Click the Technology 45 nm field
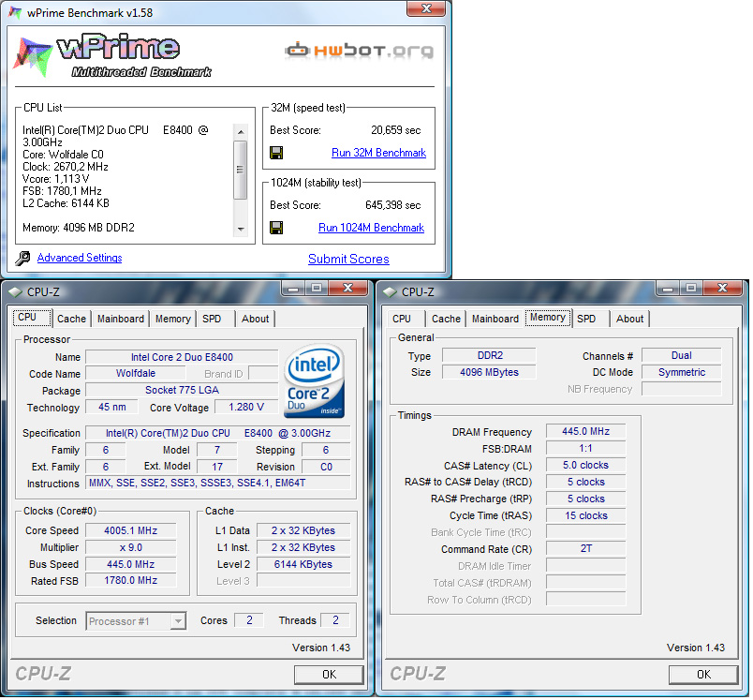Screen dimensions: 753x700 coord(111,407)
